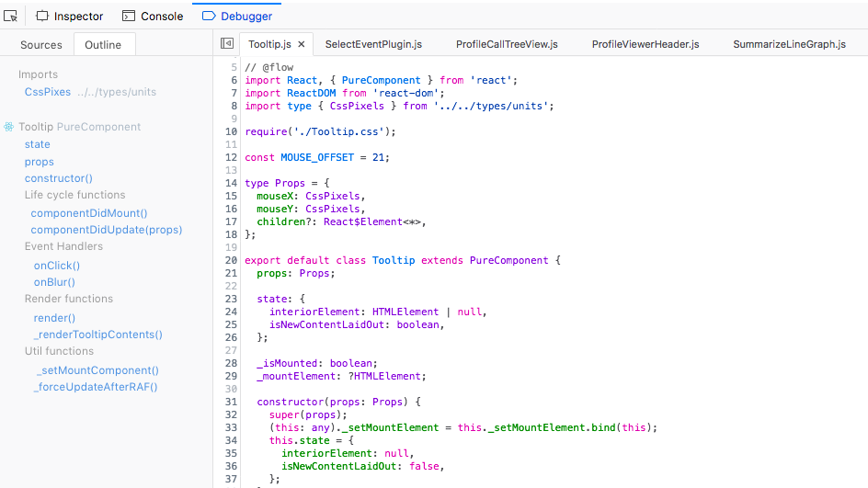Image resolution: width=868 pixels, height=488 pixels.
Task: Click line number 12 in gutter
Action: (231, 157)
